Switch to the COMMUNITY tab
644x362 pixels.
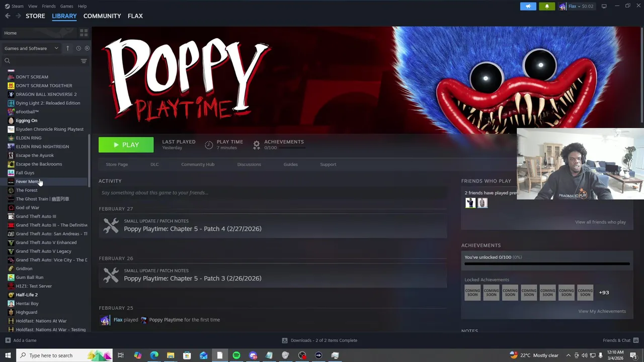pyautogui.click(x=102, y=16)
